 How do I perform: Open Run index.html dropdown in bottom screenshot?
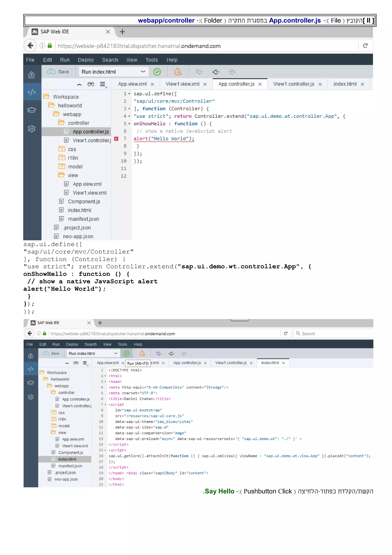93,353
